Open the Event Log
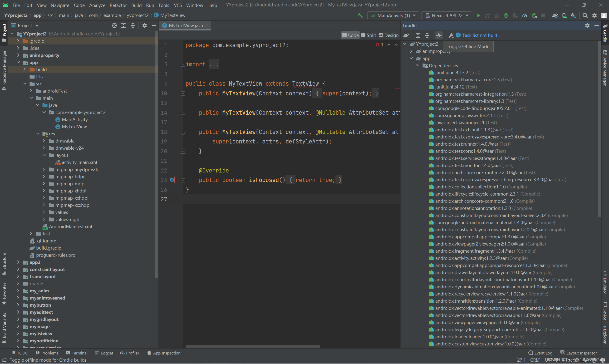 [540, 353]
